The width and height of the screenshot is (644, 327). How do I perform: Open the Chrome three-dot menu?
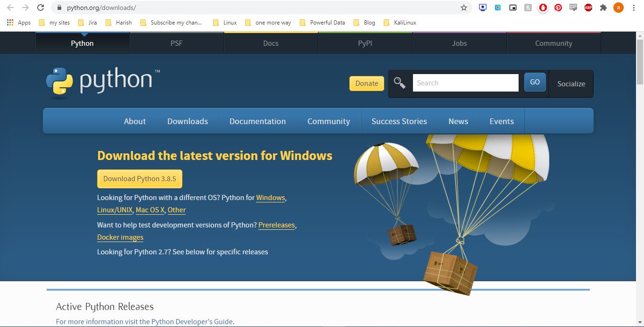tap(634, 8)
